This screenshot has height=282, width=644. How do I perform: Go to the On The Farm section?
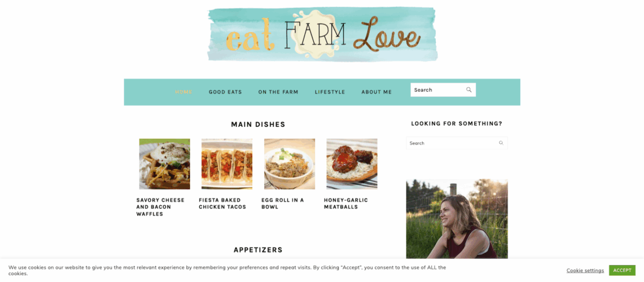click(x=278, y=92)
